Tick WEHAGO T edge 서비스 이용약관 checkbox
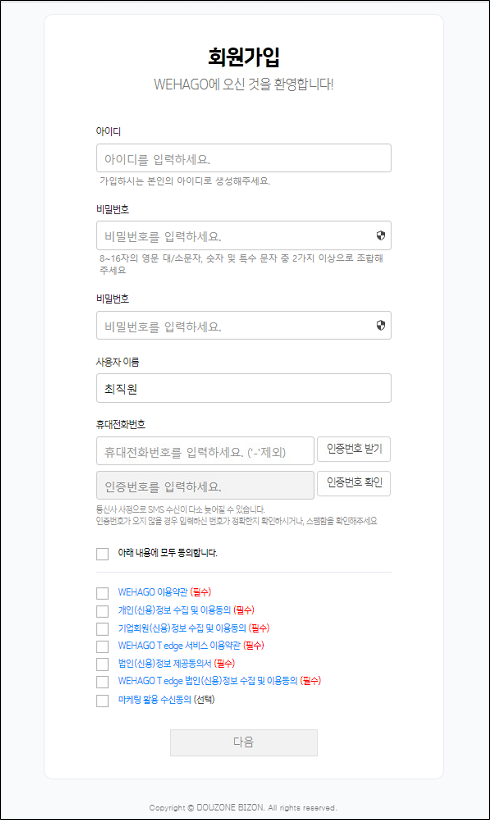The width and height of the screenshot is (490, 820). tap(102, 646)
